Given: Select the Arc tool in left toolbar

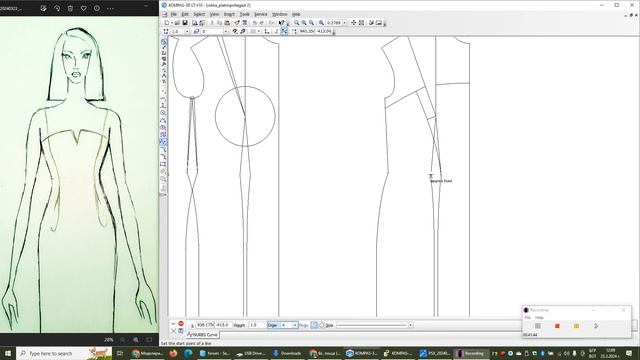Looking at the screenshot, I should point(163,120).
